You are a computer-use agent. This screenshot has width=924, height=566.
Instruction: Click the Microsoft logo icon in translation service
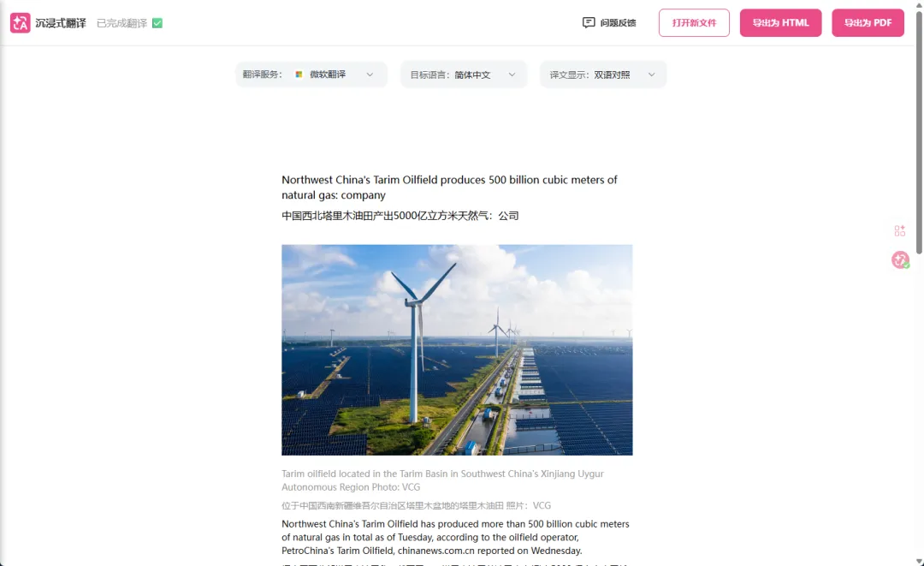(299, 74)
